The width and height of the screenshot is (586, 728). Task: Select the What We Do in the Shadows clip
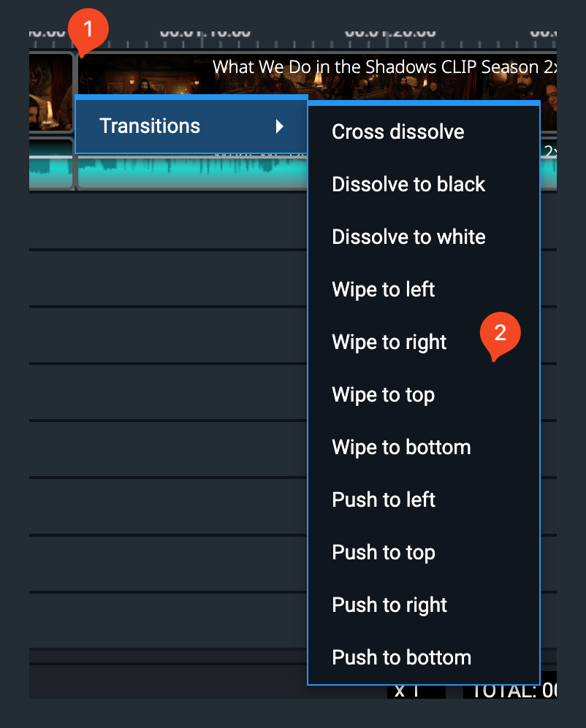317,76
